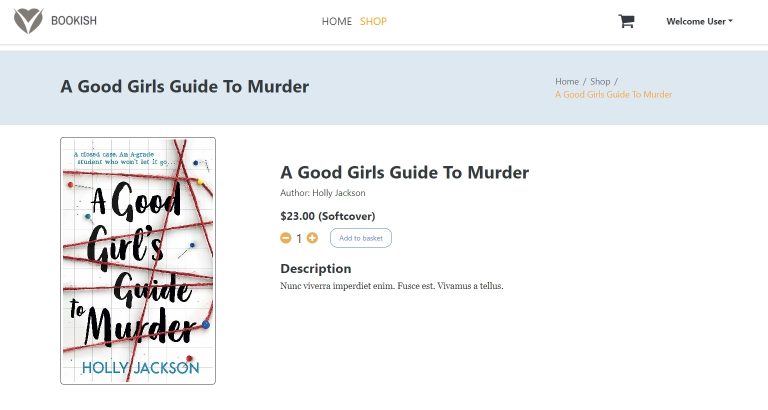Decrease quantity with the minus icon
Viewport: 768px width, 410px height.
click(286, 238)
